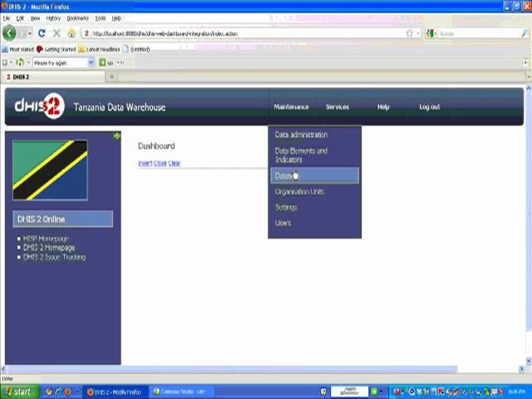This screenshot has height=399, width=532.
Task: Open the Services menu
Action: pyautogui.click(x=337, y=107)
